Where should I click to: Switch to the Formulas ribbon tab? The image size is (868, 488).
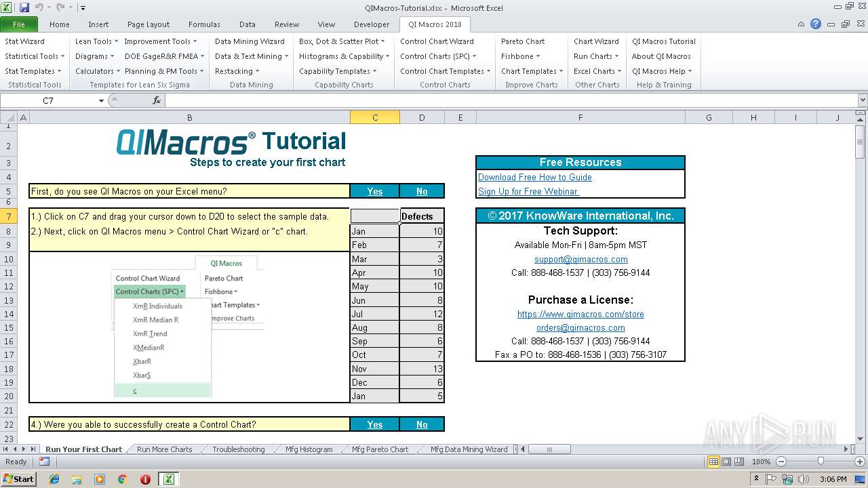click(204, 24)
